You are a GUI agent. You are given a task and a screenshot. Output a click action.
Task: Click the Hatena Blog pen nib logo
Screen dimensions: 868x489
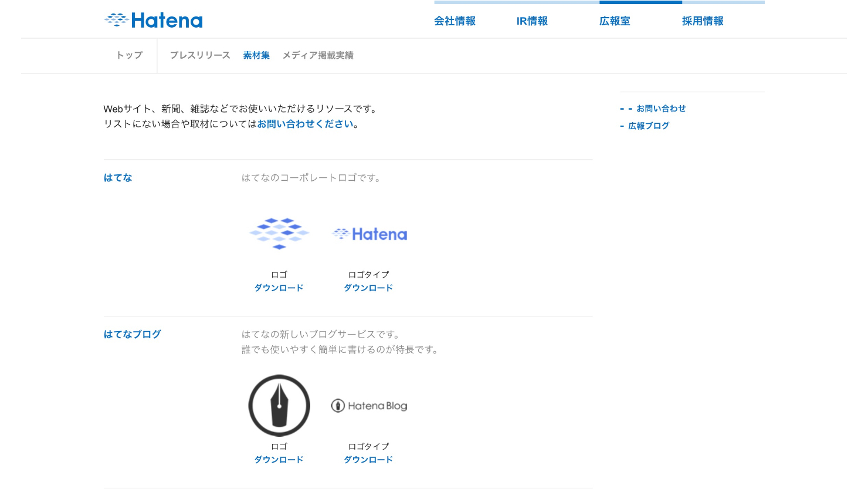[x=279, y=405]
